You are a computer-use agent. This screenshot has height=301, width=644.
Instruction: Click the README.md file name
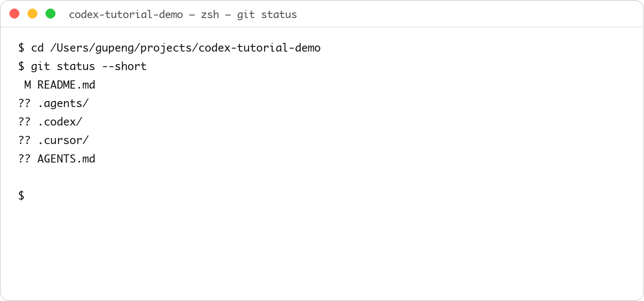point(66,85)
